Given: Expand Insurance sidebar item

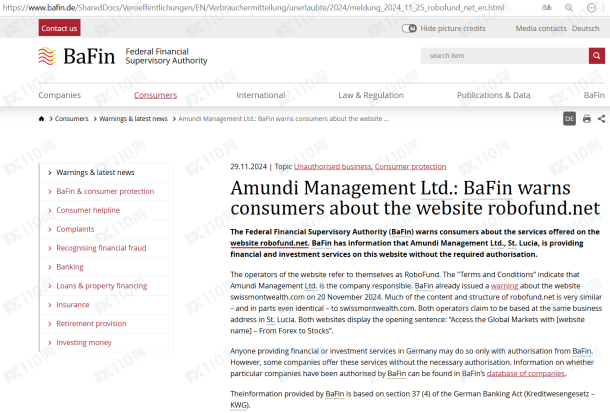Looking at the screenshot, I should pyautogui.click(x=72, y=305).
